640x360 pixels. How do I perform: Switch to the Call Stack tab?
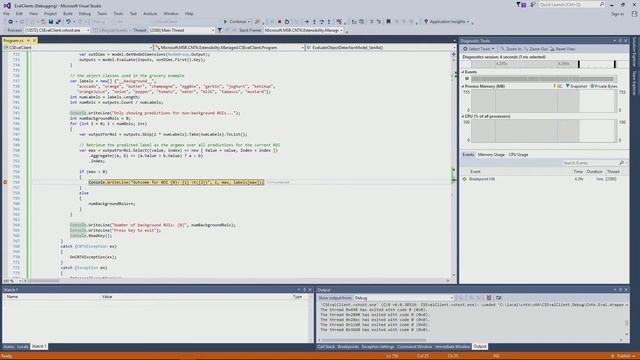pos(326,347)
